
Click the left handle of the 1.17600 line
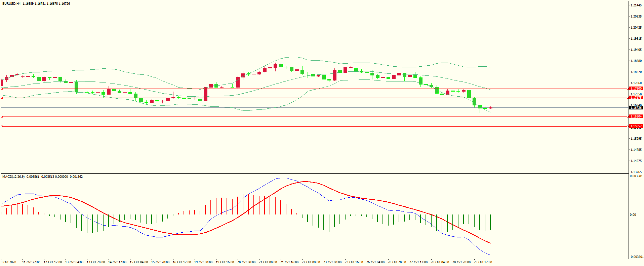(x=2, y=89)
